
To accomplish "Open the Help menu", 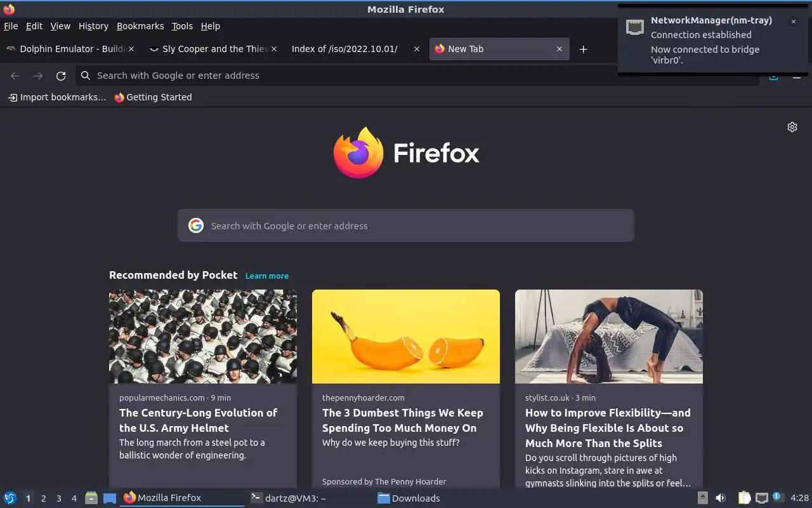I will click(211, 26).
